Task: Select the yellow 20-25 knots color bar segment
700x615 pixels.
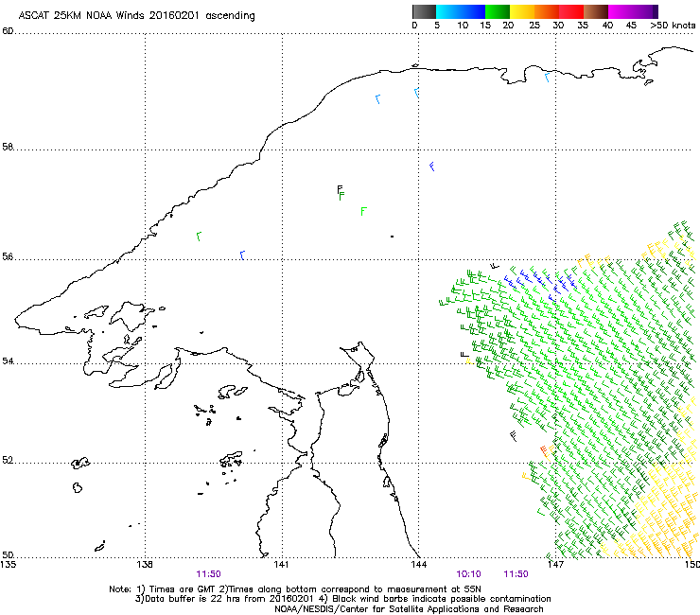Action: (522, 11)
